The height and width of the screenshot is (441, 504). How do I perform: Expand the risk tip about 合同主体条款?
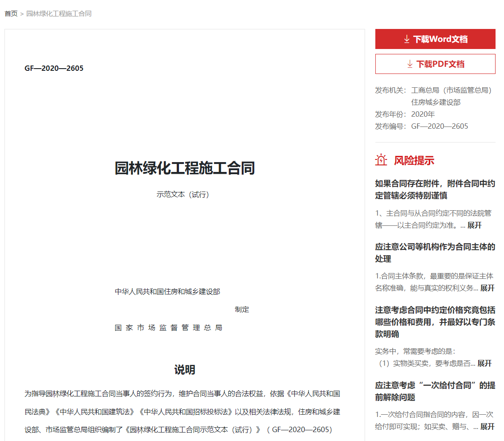click(x=487, y=288)
